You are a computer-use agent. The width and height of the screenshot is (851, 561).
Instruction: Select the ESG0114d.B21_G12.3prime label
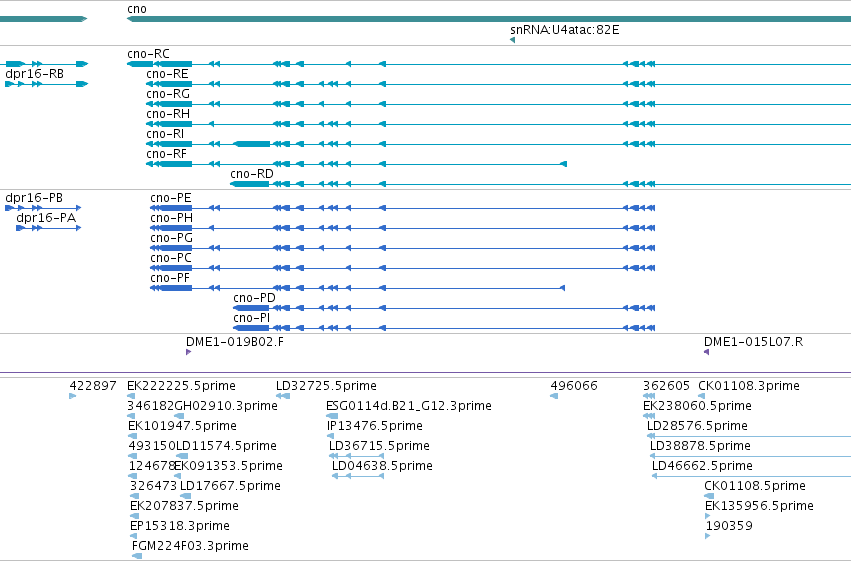pos(409,406)
